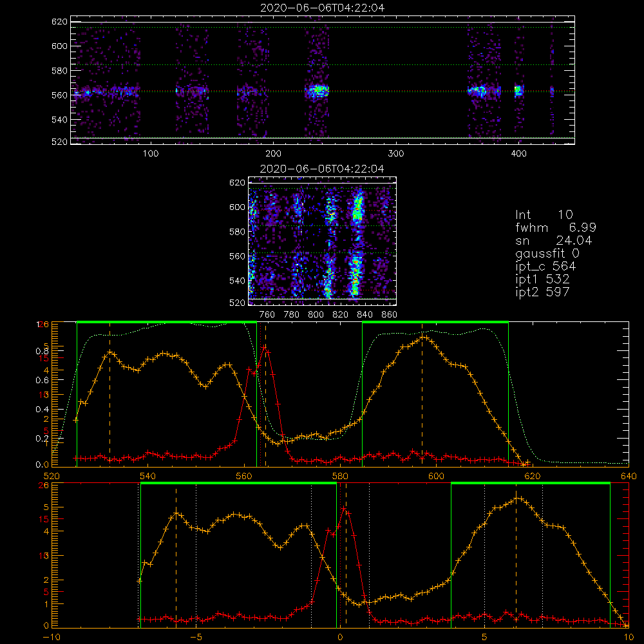Click y-axis label 580 on middle spectrogram
The width and height of the screenshot is (644, 644).
pos(237,232)
